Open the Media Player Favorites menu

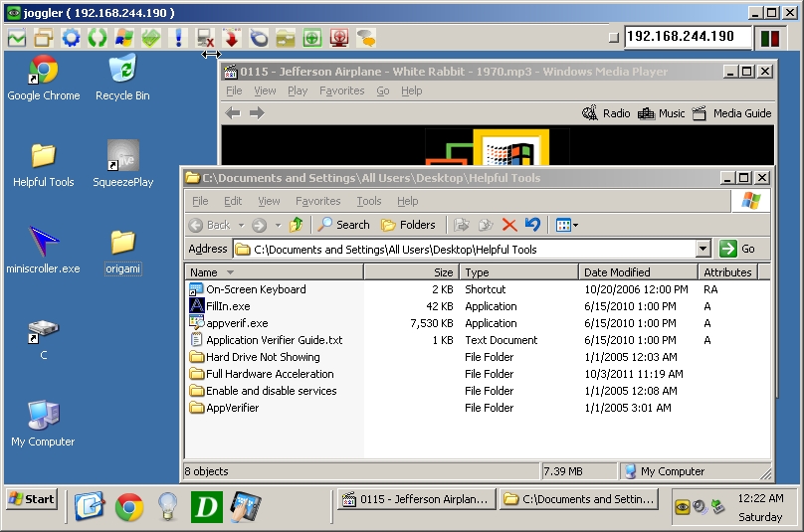pyautogui.click(x=341, y=90)
